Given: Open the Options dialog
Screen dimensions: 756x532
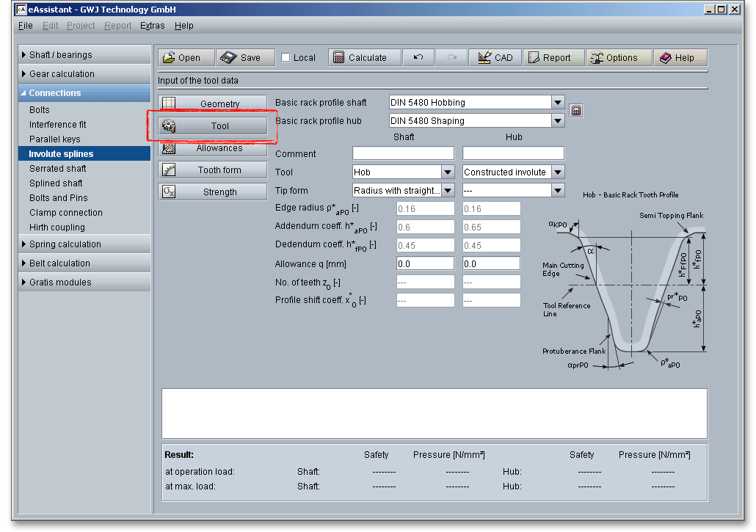Looking at the screenshot, I should tap(618, 58).
